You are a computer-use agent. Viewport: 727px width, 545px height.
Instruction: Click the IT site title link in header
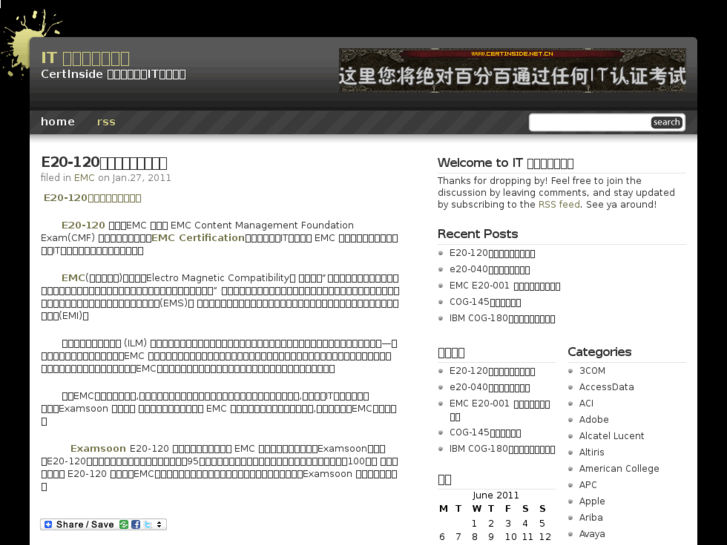click(85, 58)
